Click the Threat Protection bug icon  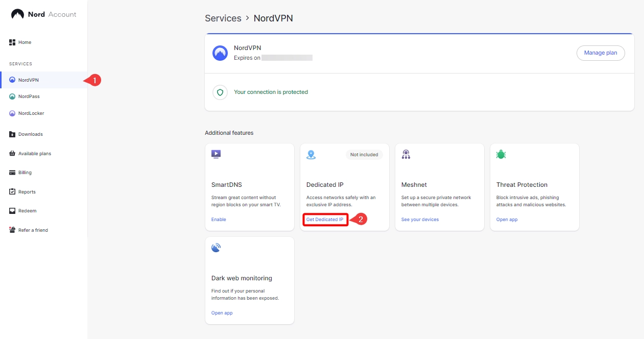pyautogui.click(x=501, y=154)
